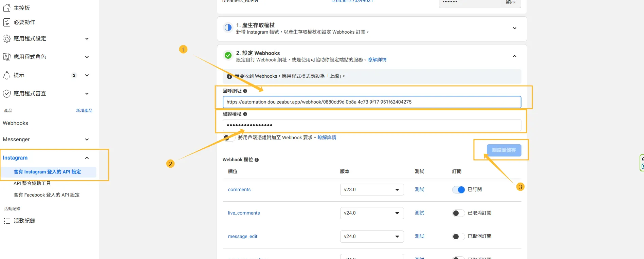Viewport: 644px width, 259px height.
Task: Click the 驗證權杖 token input field
Action: pyautogui.click(x=372, y=125)
